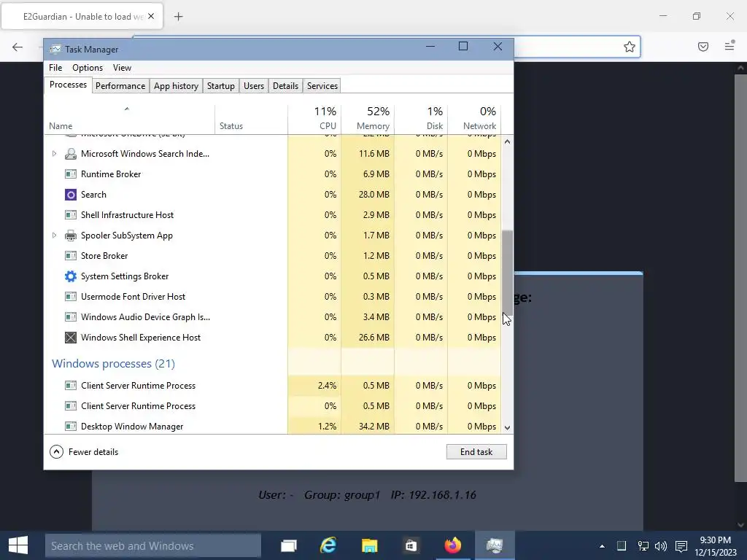Launch Internet Explorer from the taskbar
Viewport: 747px width, 560px height.
coord(328,545)
